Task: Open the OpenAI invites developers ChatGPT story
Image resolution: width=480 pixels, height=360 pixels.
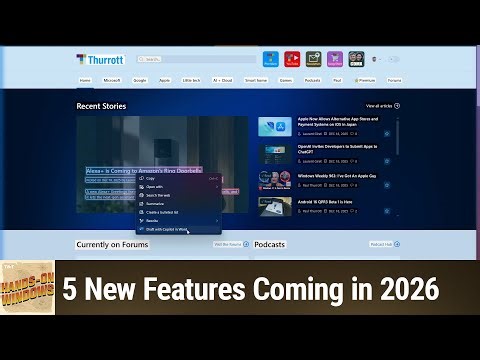Action: click(337, 149)
